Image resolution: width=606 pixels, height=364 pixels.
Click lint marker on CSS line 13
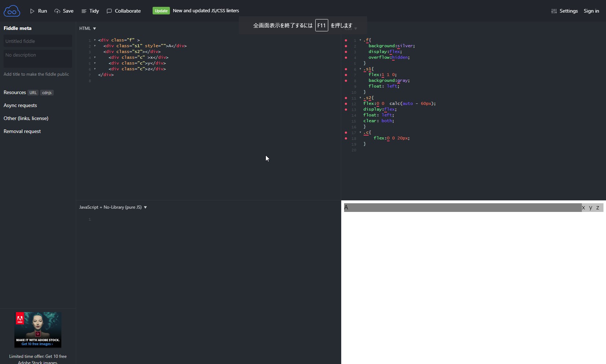(x=346, y=110)
